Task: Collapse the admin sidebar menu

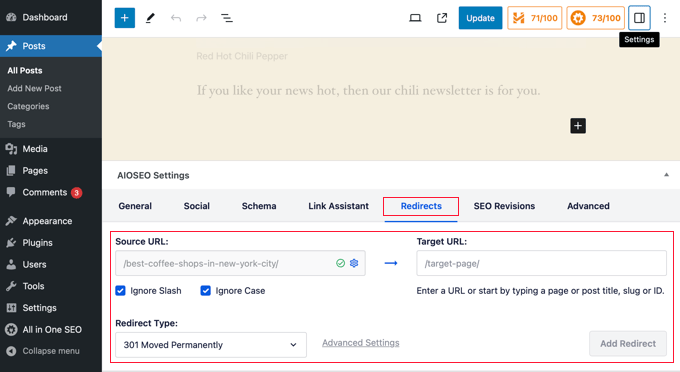Action: [x=51, y=351]
